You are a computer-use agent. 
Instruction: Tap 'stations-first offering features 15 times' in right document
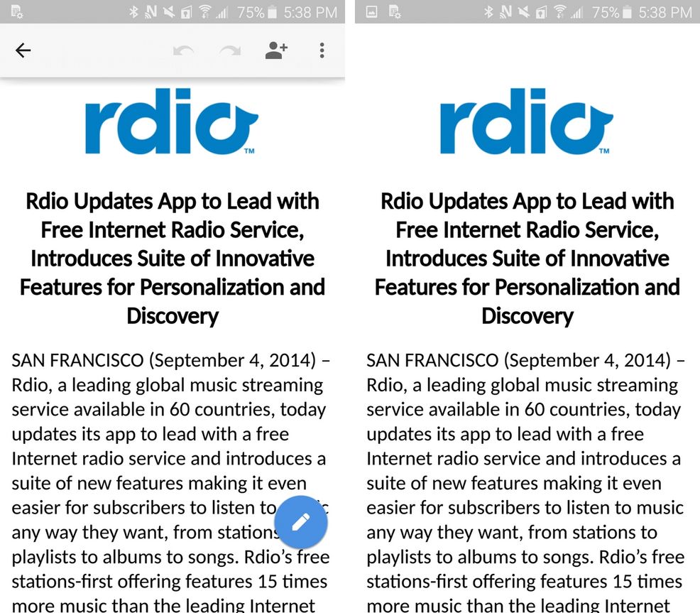tap(524, 582)
